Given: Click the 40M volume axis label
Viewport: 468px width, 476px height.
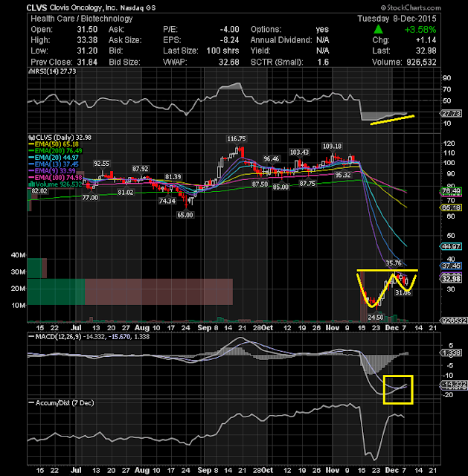Looking at the screenshot, I should coord(18,255).
